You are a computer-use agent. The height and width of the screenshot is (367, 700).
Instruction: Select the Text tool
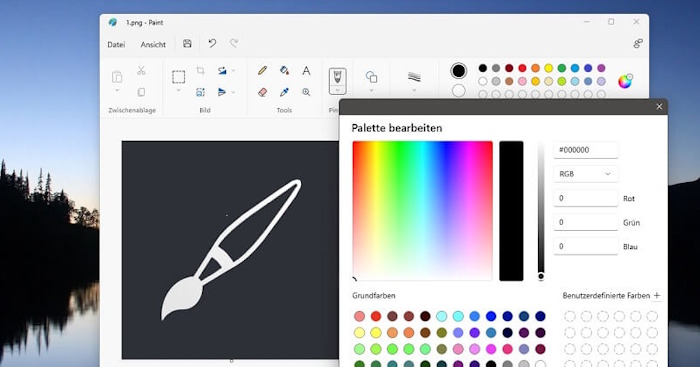[x=306, y=71]
